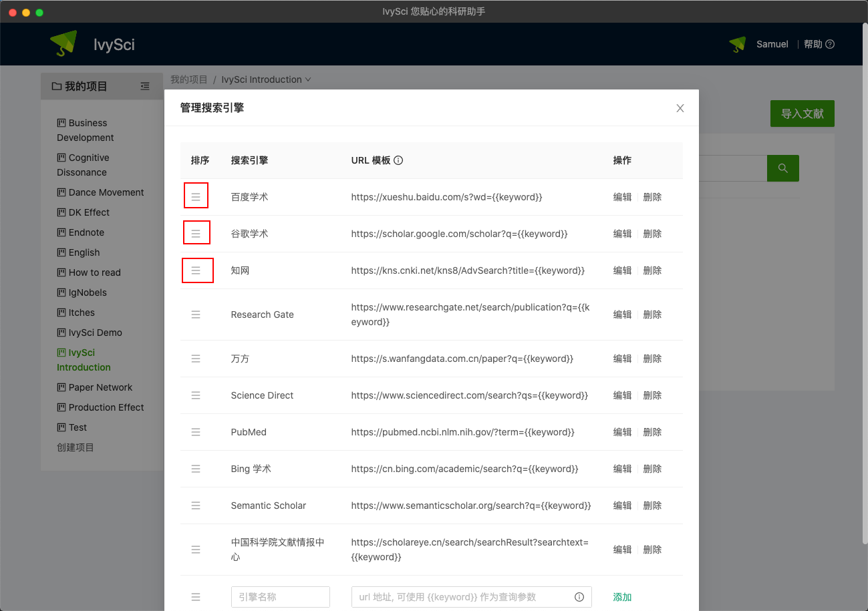Image resolution: width=868 pixels, height=611 pixels.
Task: Edit the Bing 学术 search engine
Action: click(622, 469)
